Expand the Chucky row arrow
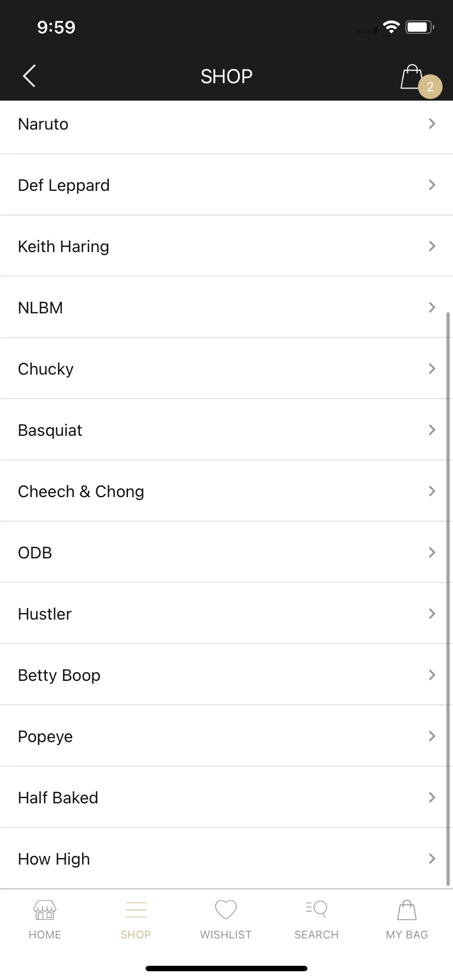Screen dimensions: 453x980 coord(432,369)
